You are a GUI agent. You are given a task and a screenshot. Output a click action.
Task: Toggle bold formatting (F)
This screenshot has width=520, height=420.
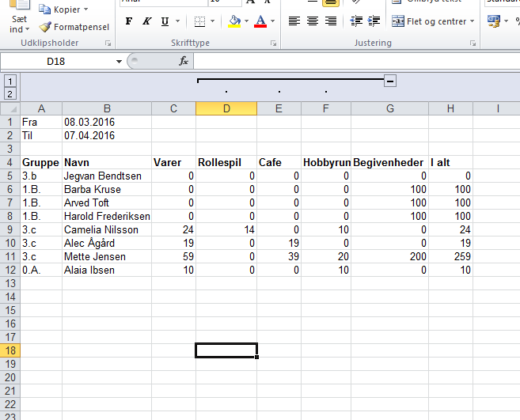click(129, 21)
